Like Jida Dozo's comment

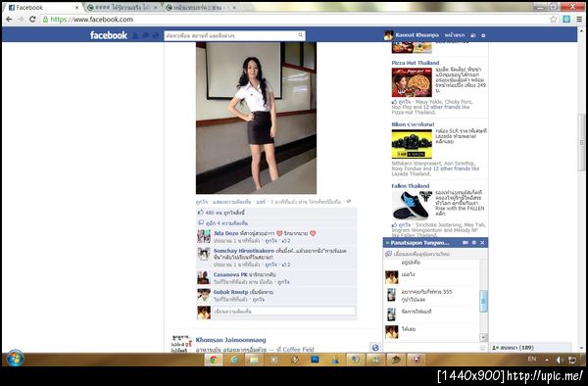270,241
